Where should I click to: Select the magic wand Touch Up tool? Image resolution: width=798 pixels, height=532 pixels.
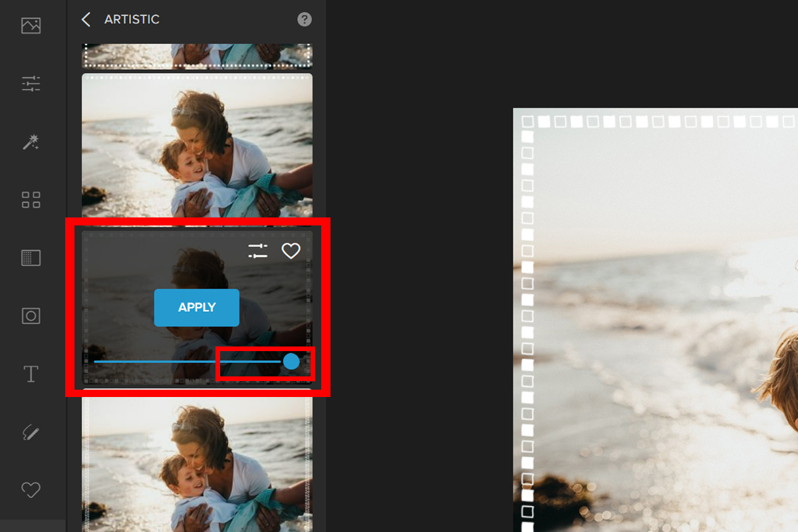pos(31,141)
